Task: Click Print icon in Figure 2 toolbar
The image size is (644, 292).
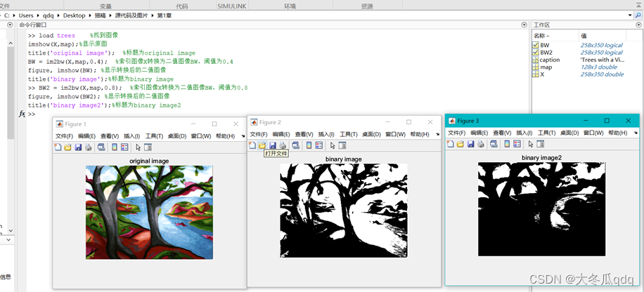Action: (x=282, y=145)
